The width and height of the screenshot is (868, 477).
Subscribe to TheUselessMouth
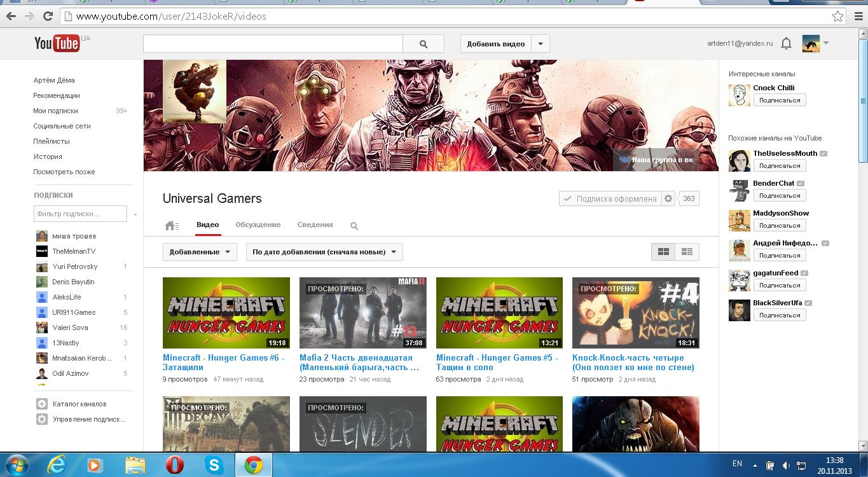[780, 165]
